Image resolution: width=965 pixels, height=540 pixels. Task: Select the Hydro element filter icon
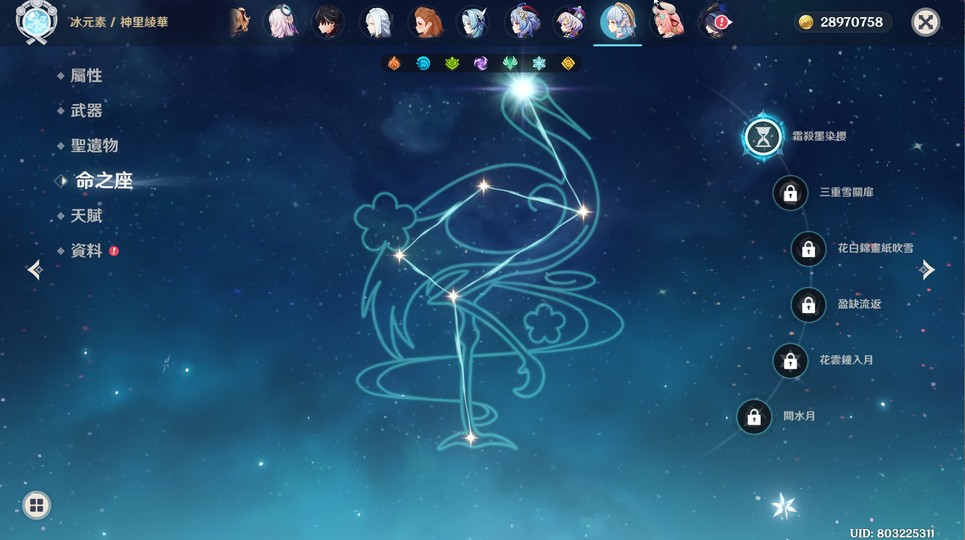tap(423, 63)
